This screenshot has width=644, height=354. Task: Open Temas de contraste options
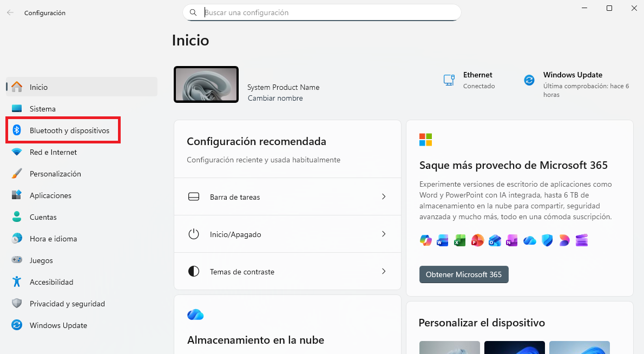coord(287,271)
